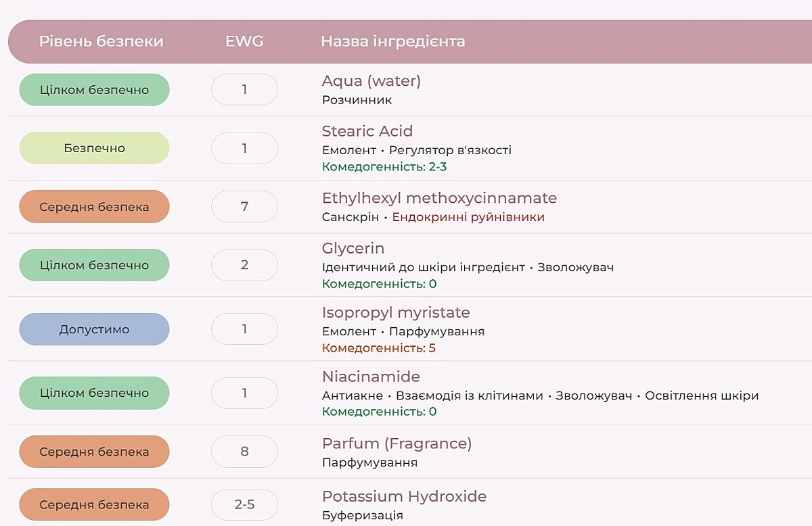This screenshot has width=812, height=526.
Task: Click the Niacinamide ingredient name
Action: coord(371,377)
